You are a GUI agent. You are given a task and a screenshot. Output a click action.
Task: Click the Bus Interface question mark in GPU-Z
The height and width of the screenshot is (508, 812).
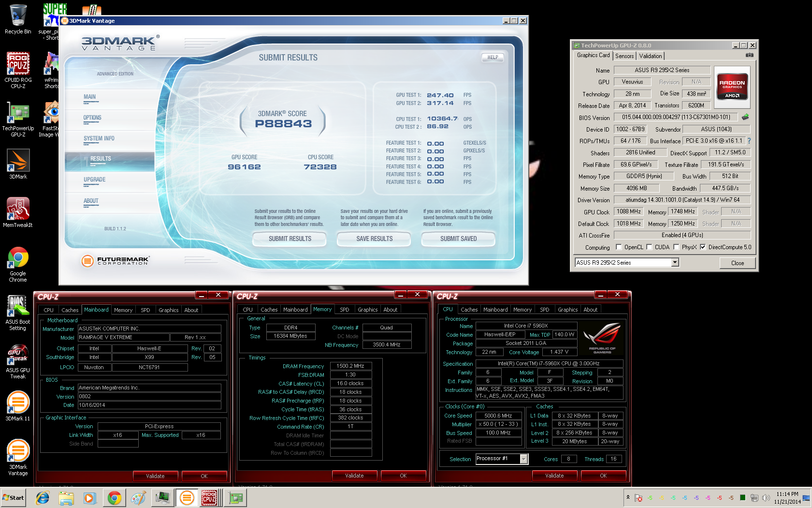pos(749,141)
